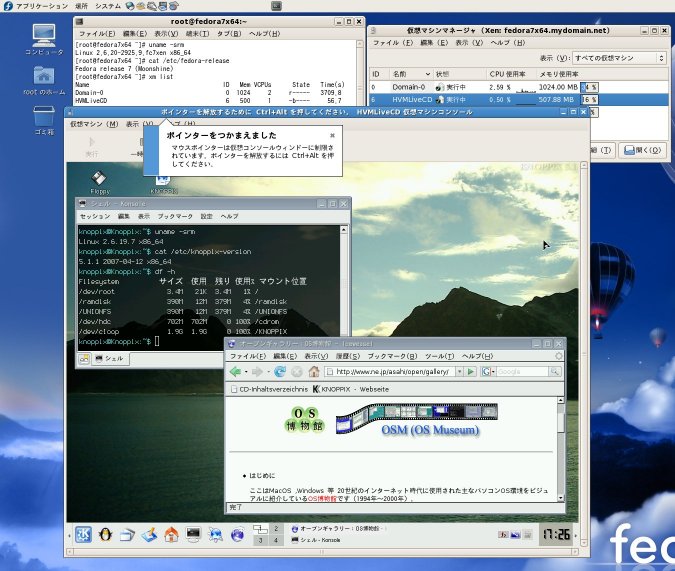This screenshot has height=571, width=675.
Task: Reload the page in Iceweasel
Action: pos(280,371)
